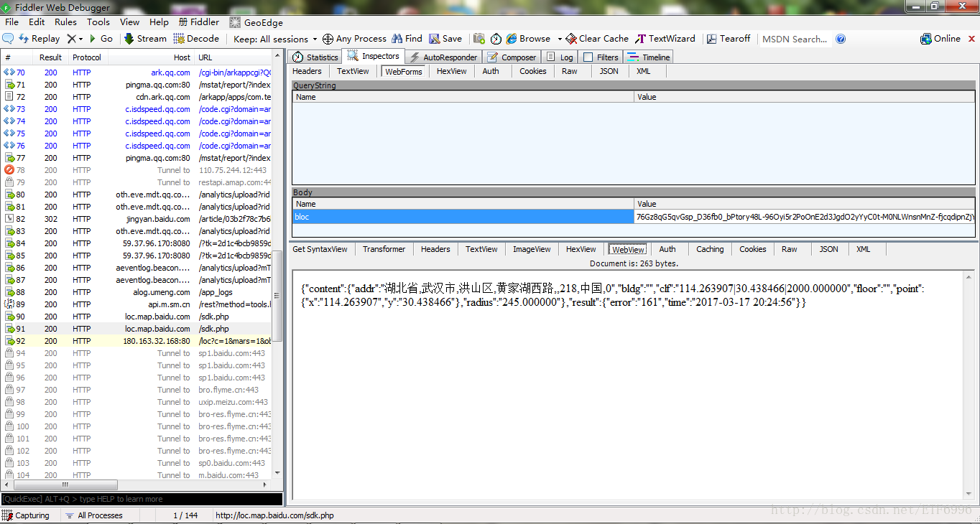Select session 89 api.m.sm.cn

coord(137,304)
